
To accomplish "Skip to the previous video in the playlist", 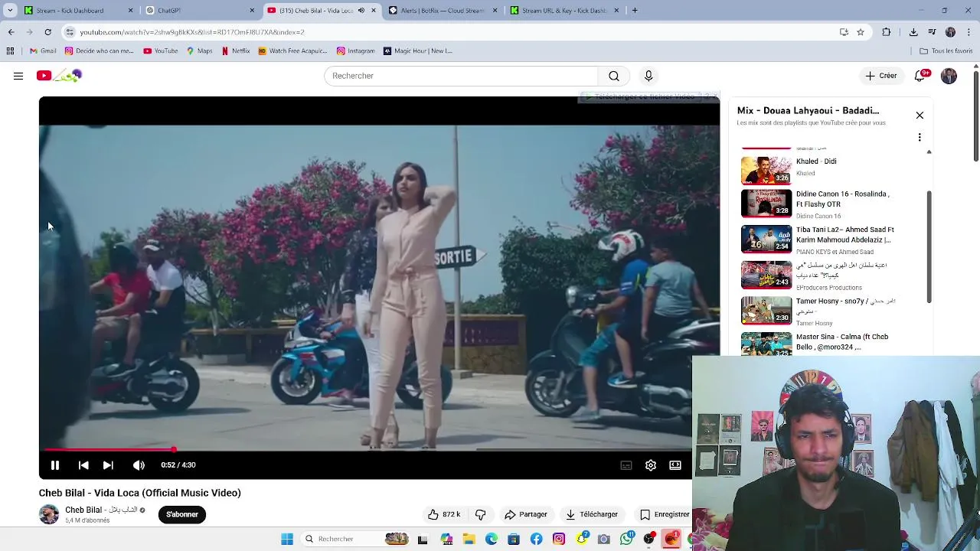I will [83, 465].
